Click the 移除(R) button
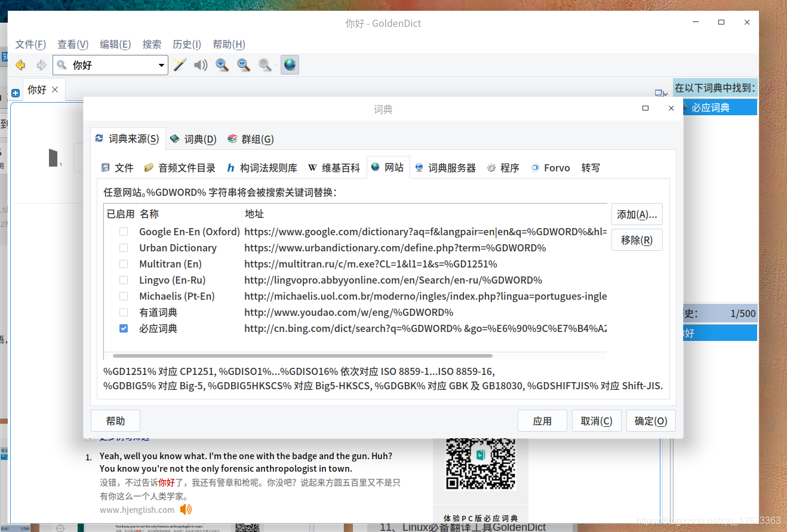Viewport: 787px width, 532px height. (637, 240)
